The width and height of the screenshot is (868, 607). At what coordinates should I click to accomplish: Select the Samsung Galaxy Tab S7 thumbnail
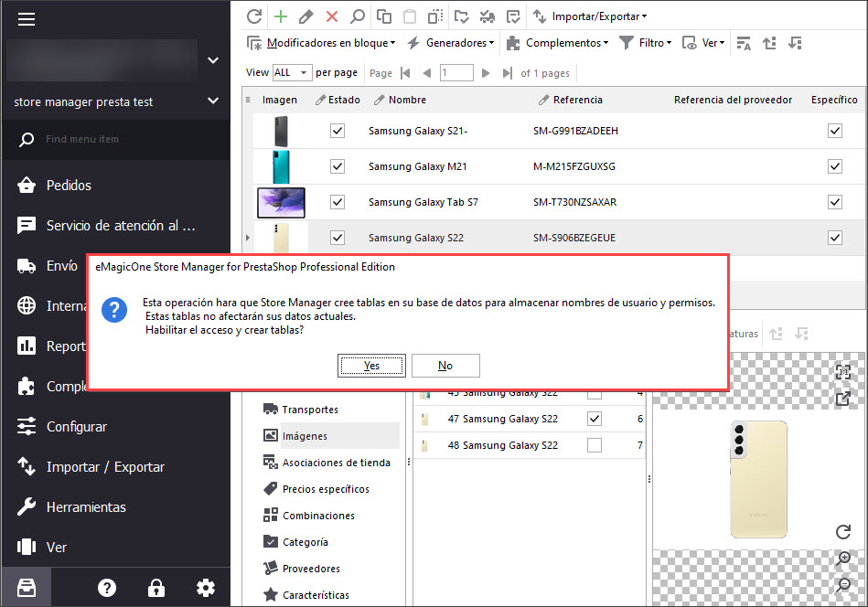tap(281, 203)
